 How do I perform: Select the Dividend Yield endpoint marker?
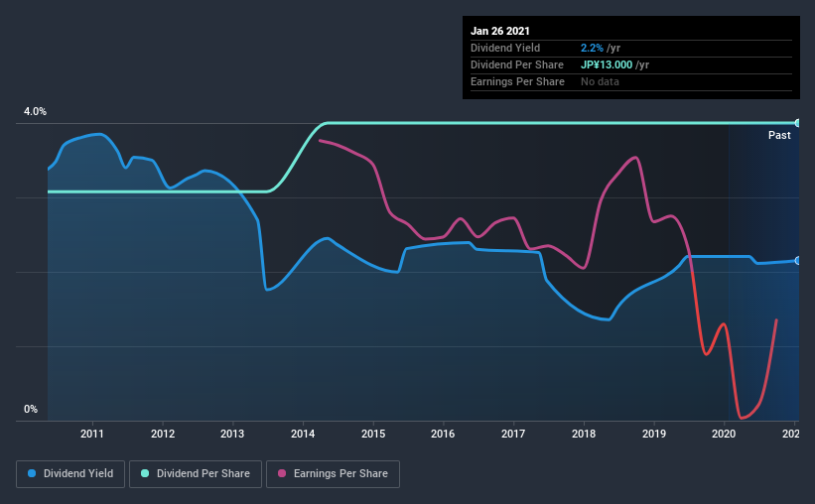[x=797, y=261]
